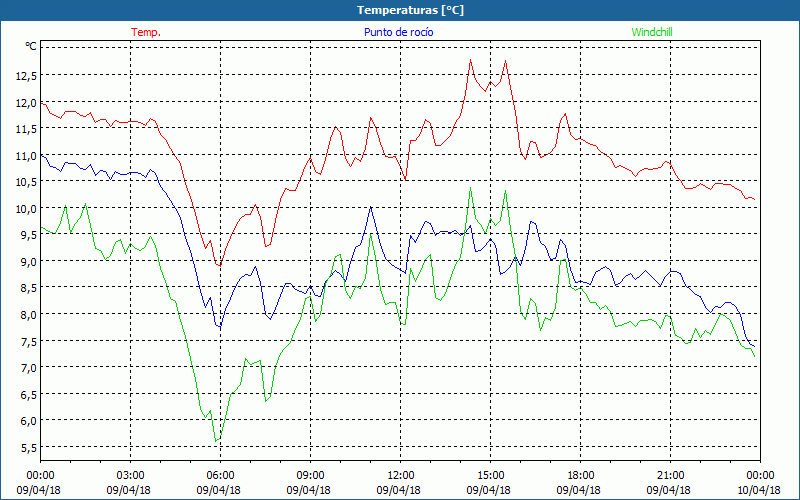Click the 09/04/18 date under 21:00
Screen dimensions: 800x500
coord(668,490)
